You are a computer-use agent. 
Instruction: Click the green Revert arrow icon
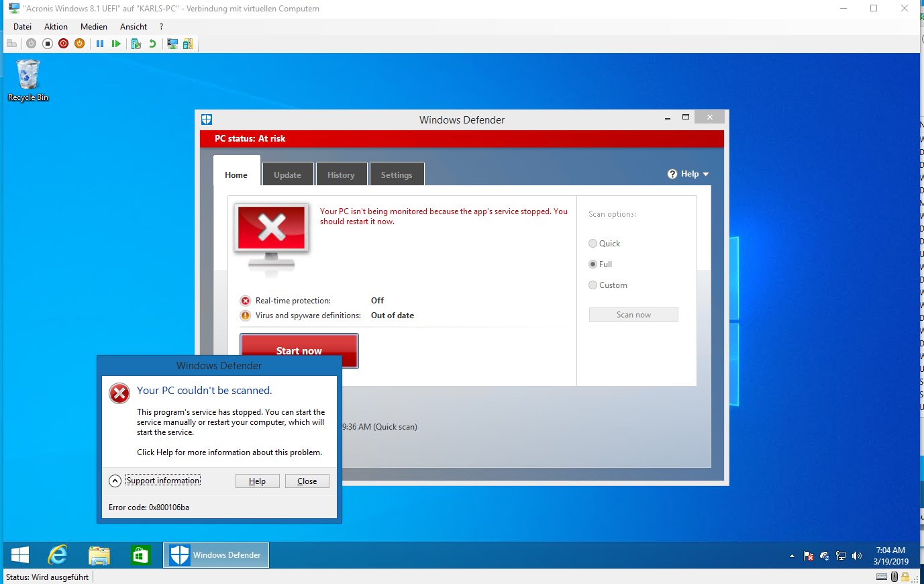pos(152,44)
